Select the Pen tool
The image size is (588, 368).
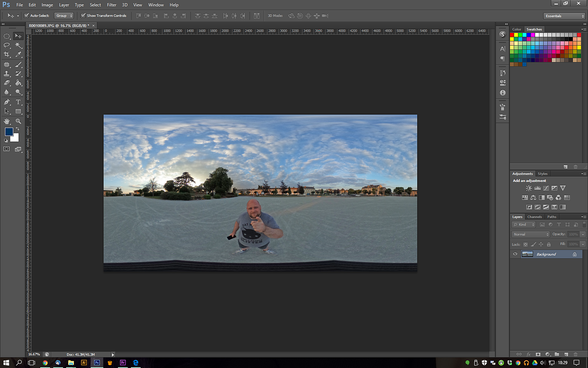pyautogui.click(x=7, y=102)
